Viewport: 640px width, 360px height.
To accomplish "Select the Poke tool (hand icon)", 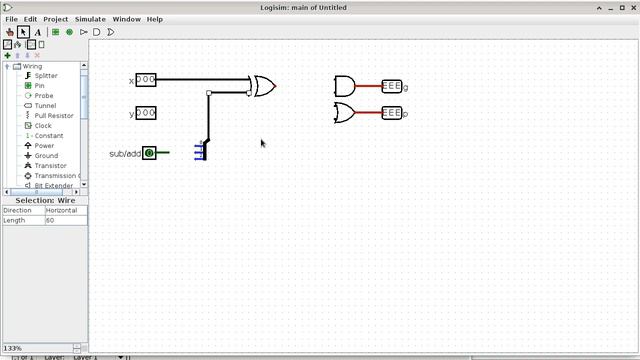I will 10,32.
